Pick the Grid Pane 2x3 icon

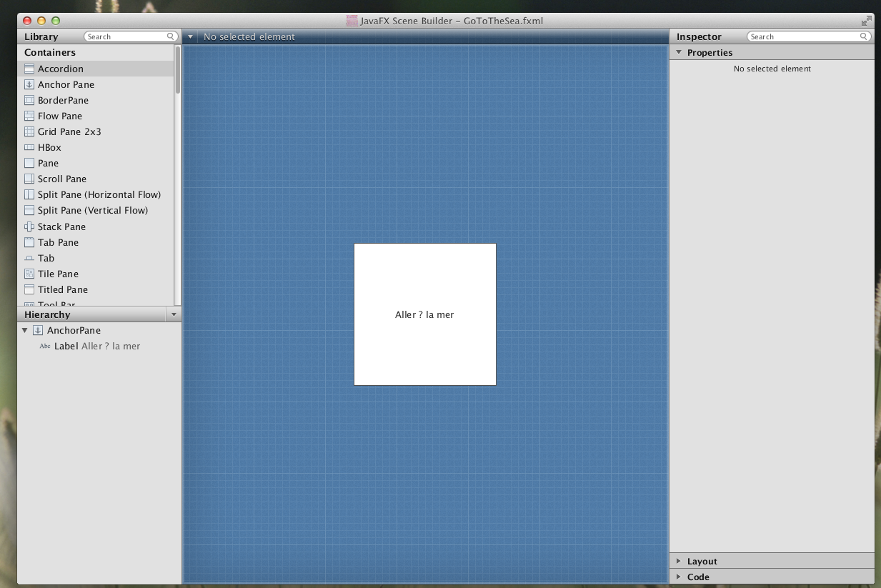29,131
